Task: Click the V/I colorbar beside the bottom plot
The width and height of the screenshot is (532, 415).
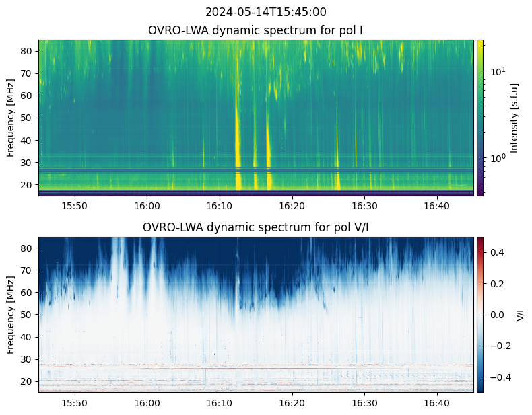Action: click(x=480, y=314)
